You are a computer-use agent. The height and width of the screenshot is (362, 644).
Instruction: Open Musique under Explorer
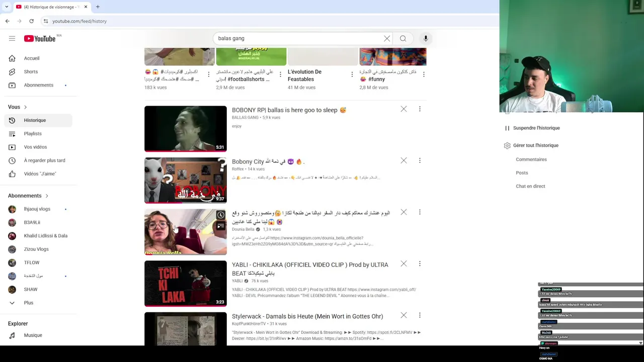point(38,335)
